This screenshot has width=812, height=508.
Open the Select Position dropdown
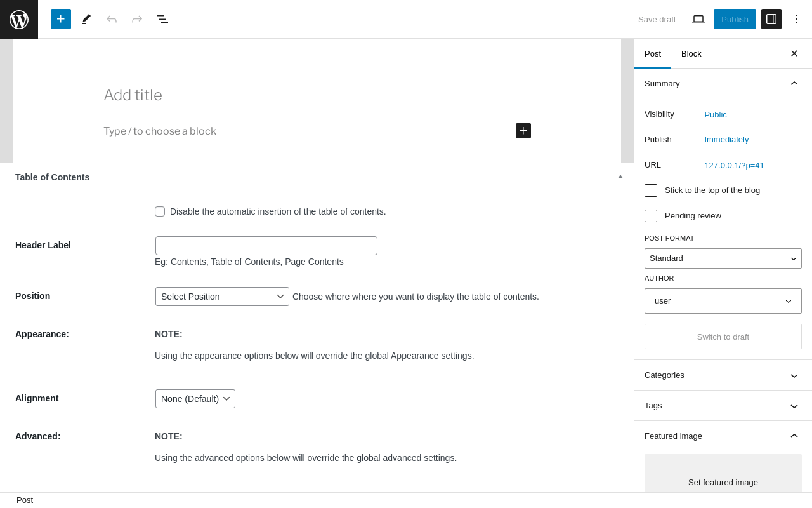(222, 297)
